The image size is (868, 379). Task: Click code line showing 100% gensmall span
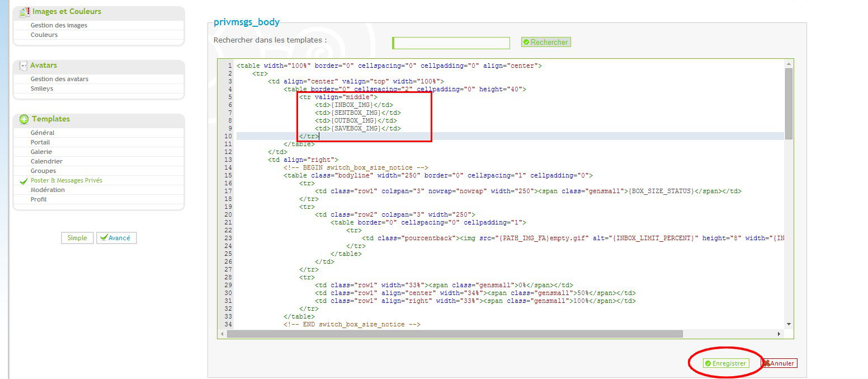475,301
